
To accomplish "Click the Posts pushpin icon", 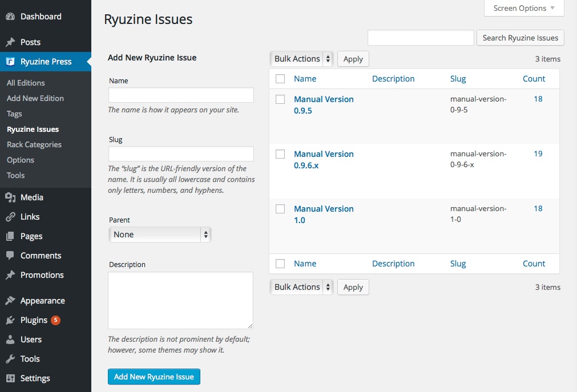I will coord(10,42).
